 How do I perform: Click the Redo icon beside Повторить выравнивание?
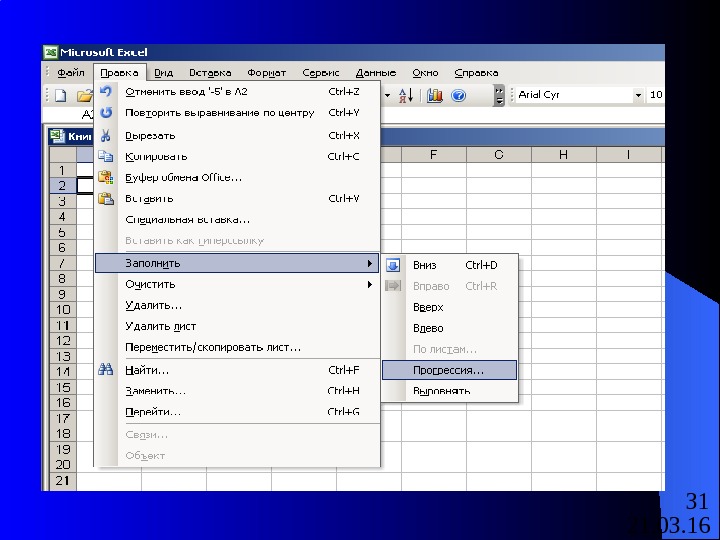pyautogui.click(x=106, y=112)
